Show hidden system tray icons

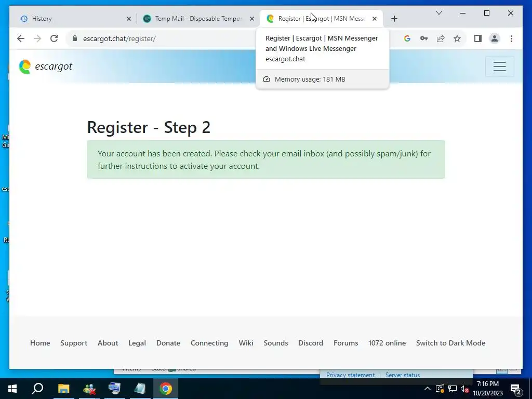click(428, 389)
